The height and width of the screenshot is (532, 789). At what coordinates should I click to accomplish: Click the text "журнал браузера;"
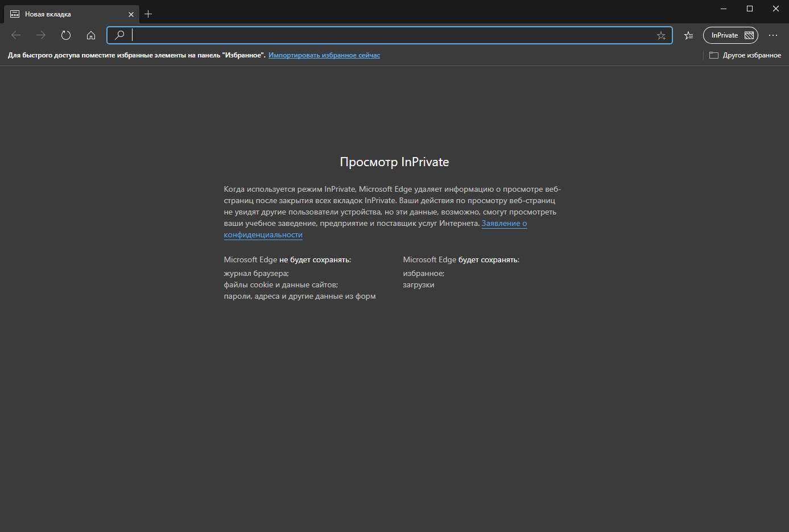tap(256, 274)
